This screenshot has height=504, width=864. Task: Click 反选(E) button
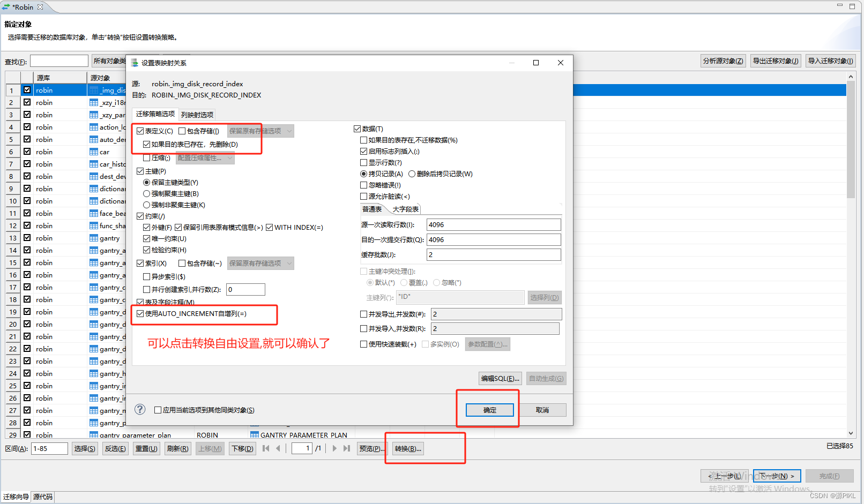(115, 448)
